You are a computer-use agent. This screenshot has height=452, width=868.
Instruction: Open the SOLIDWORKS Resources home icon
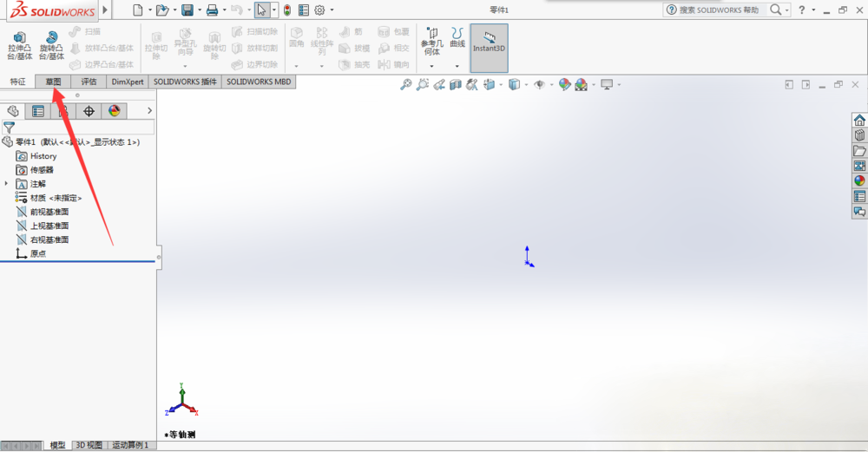pos(859,120)
